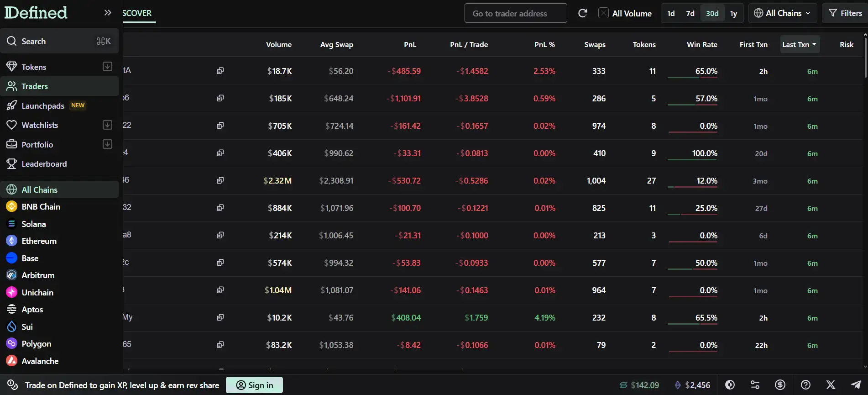Select the 7d time range
868x395 pixels.
pos(690,13)
